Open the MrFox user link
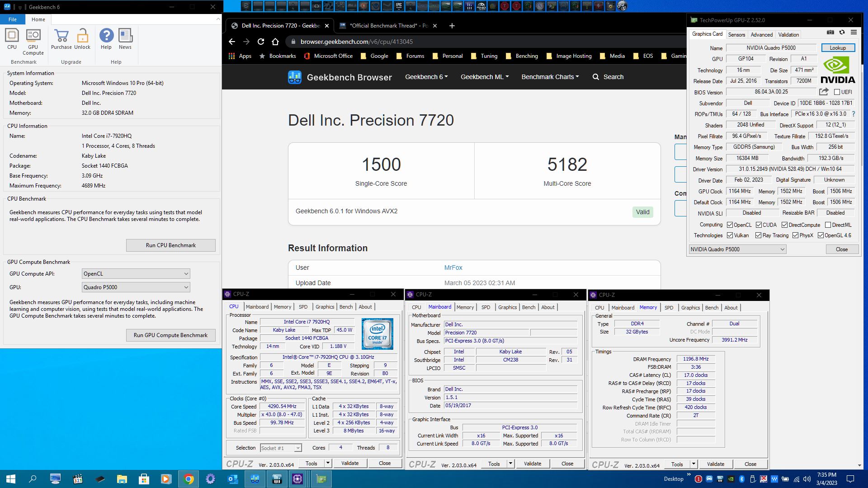 click(x=453, y=267)
